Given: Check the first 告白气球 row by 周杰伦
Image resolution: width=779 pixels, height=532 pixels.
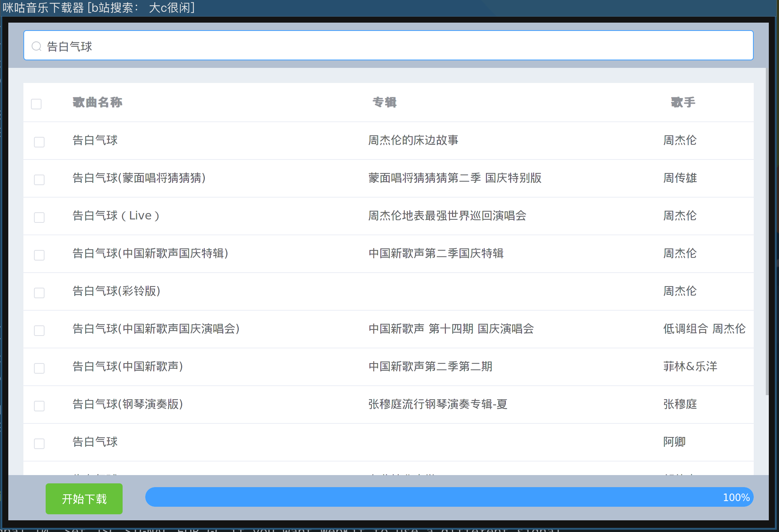Looking at the screenshot, I should [x=39, y=142].
